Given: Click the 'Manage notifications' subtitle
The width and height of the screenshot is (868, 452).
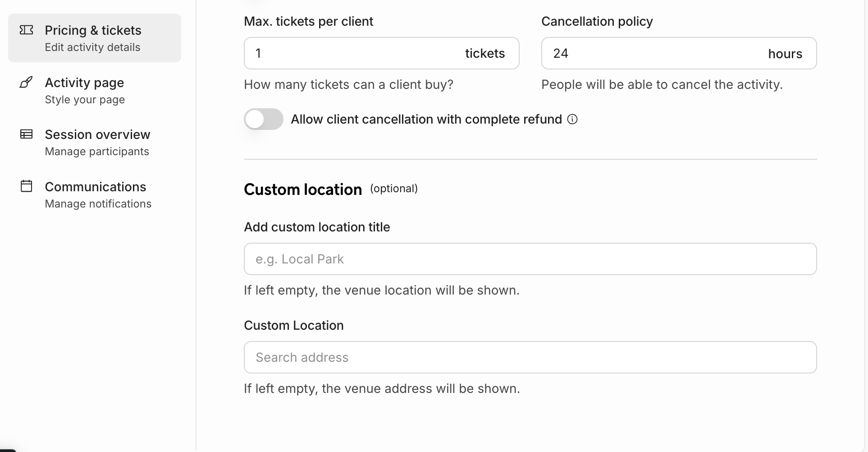Looking at the screenshot, I should tap(98, 204).
